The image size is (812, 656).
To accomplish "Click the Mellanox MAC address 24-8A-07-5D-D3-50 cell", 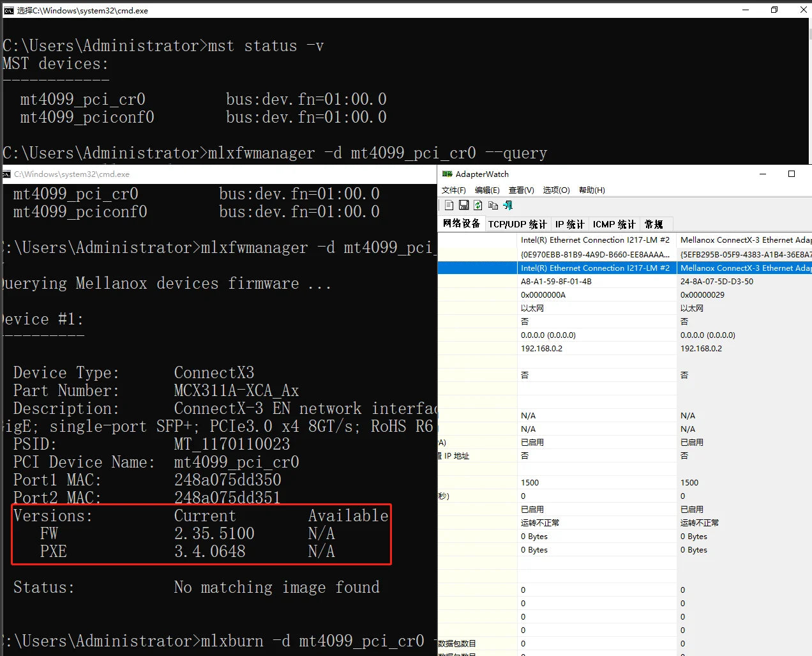I will click(x=716, y=282).
